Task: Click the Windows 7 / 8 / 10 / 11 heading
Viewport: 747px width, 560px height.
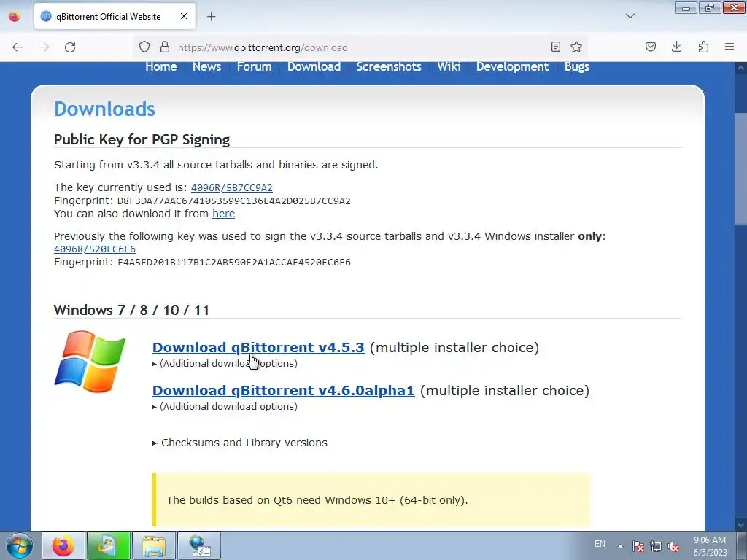Action: [131, 310]
